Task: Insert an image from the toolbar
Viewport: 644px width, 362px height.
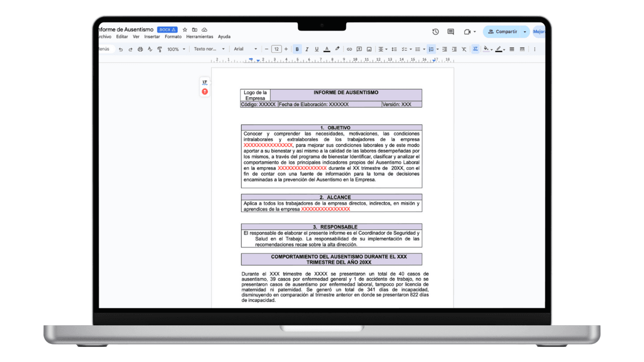Action: pos(369,49)
